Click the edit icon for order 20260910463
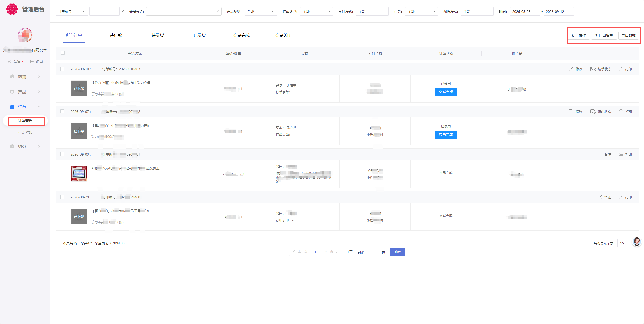Screen dimensions: 644x324 (571, 69)
